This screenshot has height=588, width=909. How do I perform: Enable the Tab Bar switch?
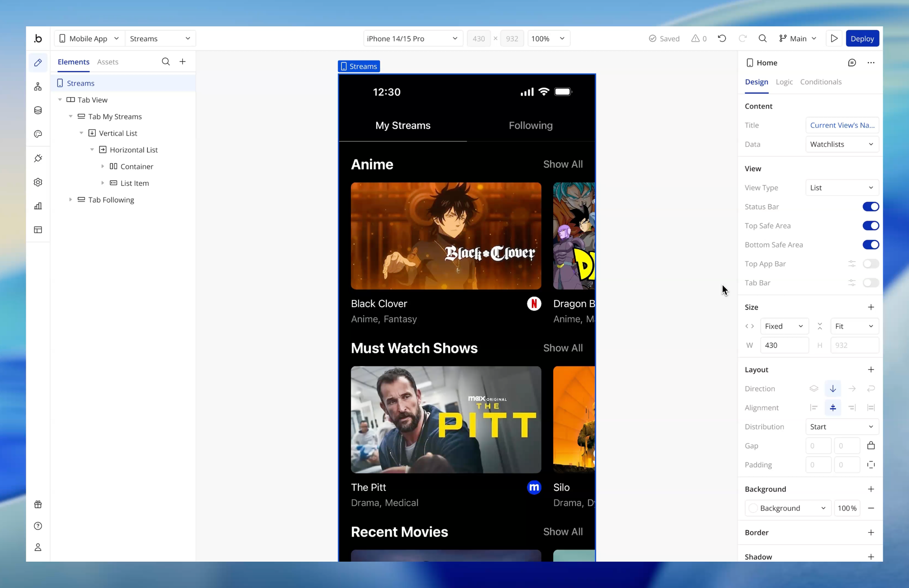pos(871,283)
